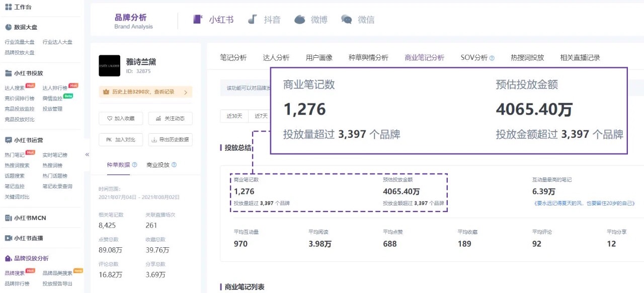Open 话题搜索 in sidebar

pyautogui.click(x=15, y=176)
